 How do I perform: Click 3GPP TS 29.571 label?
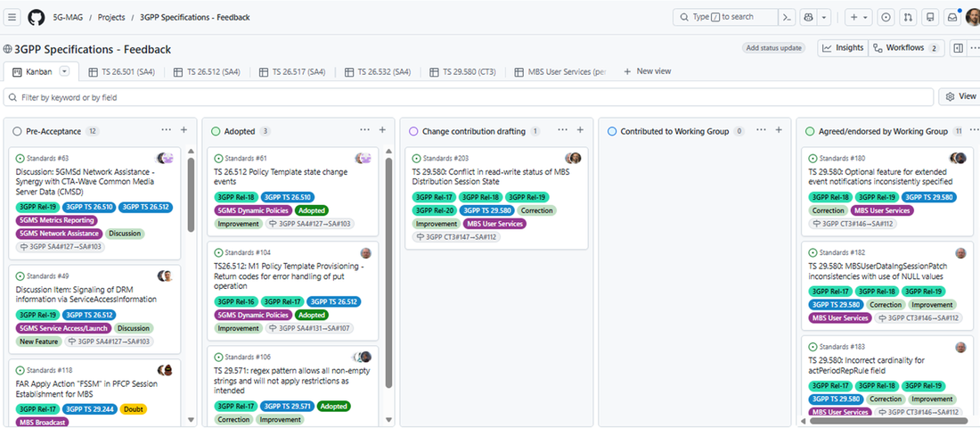click(x=286, y=406)
